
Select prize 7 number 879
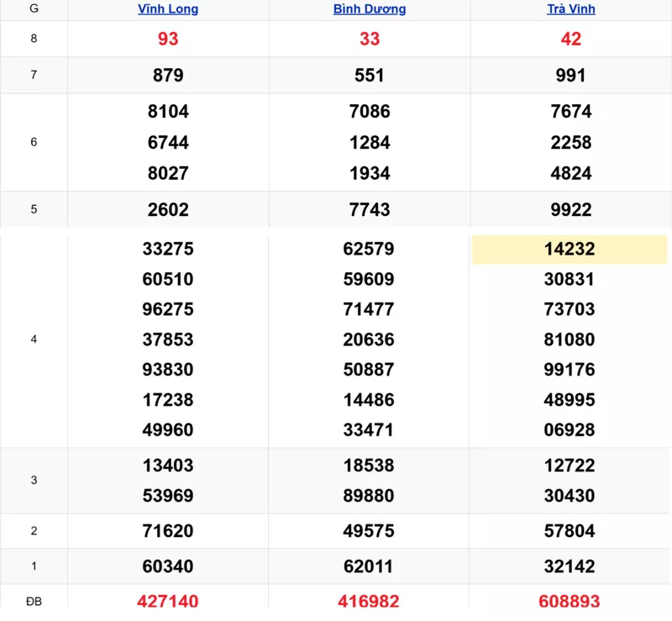168,75
